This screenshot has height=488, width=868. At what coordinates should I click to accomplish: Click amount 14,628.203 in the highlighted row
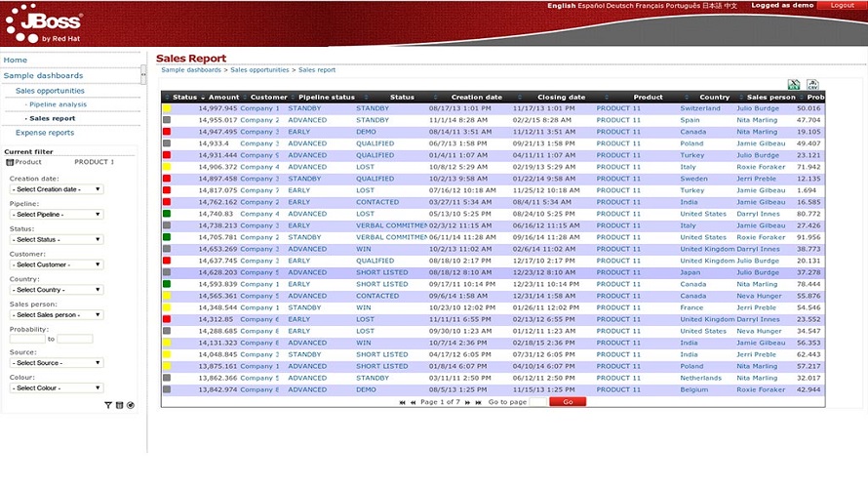[217, 272]
